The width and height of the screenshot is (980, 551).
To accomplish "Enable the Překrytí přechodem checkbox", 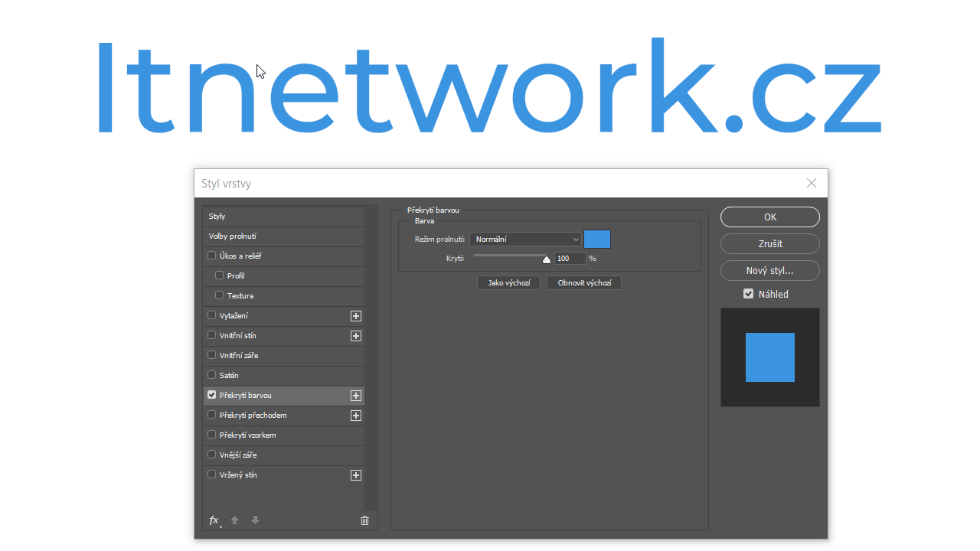I will [x=212, y=415].
